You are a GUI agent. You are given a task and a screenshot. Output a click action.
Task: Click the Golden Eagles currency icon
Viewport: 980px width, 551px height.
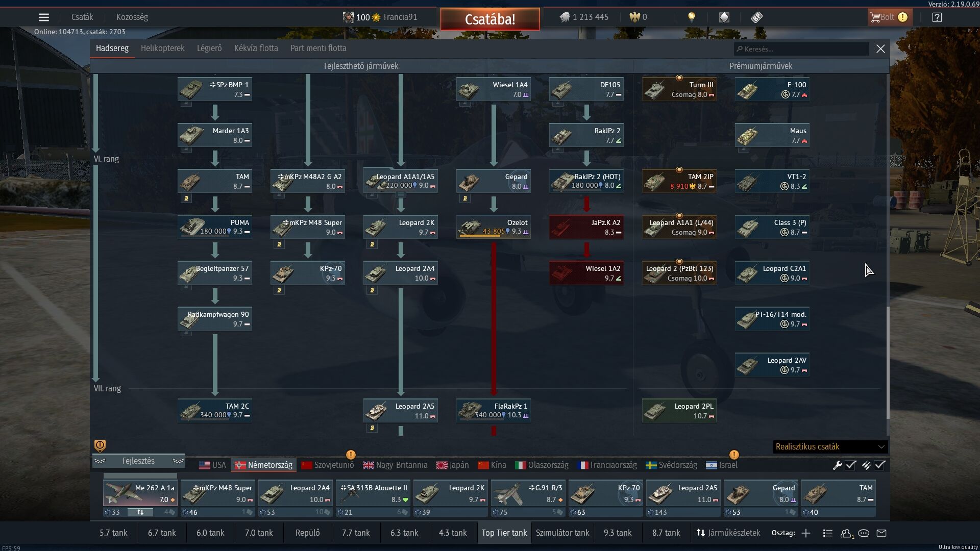pos(634,17)
